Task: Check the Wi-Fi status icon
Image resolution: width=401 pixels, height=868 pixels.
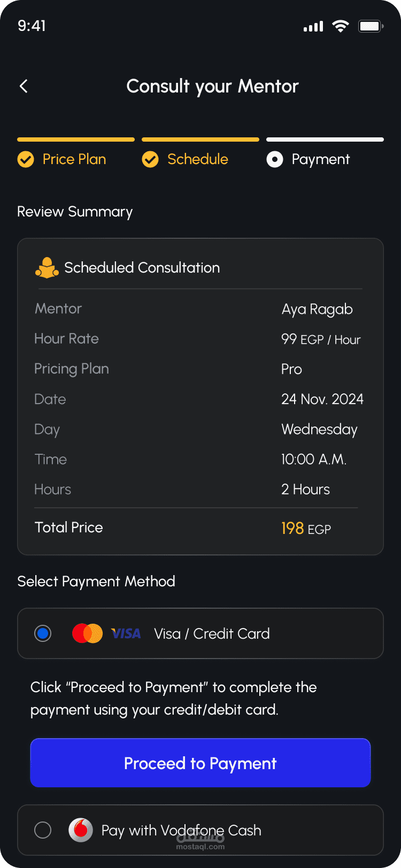Action: coord(340,26)
